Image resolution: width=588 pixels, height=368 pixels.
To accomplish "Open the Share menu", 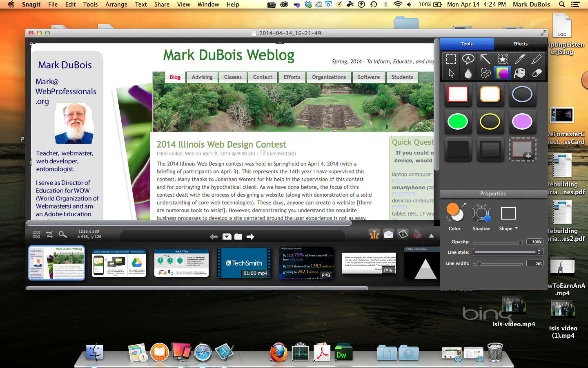I will [162, 4].
